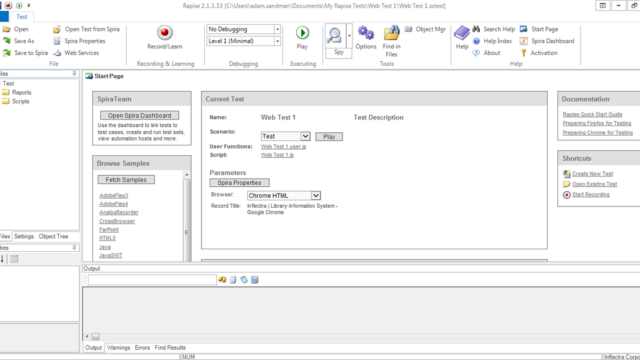Select the Test ribbon tab
This screenshot has height=360, width=640.
[22, 17]
